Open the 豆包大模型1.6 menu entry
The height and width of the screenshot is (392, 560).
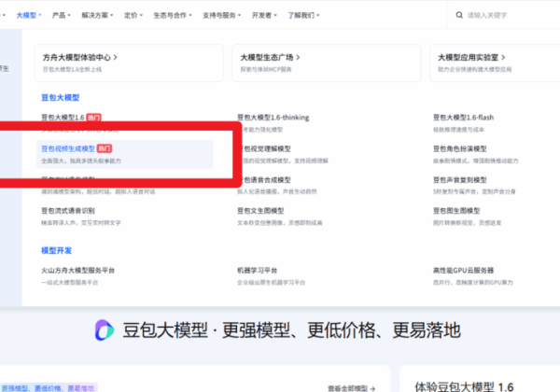pyautogui.click(x=63, y=118)
